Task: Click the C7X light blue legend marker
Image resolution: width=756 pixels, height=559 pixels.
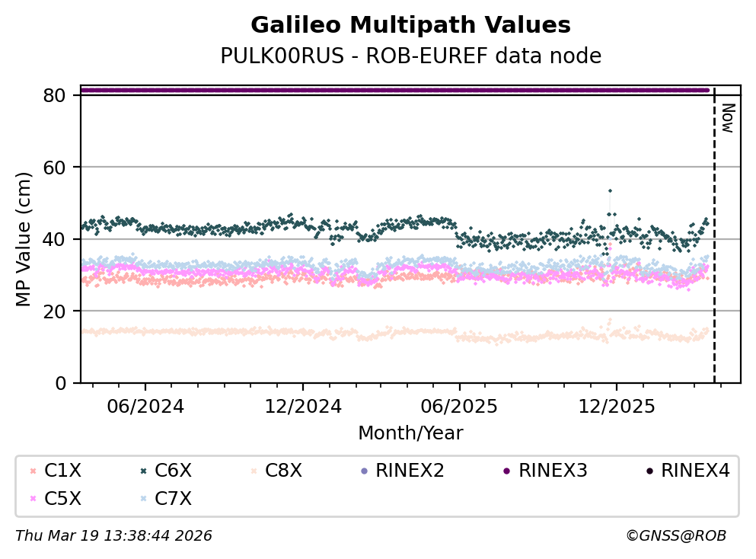Action: click(x=142, y=500)
